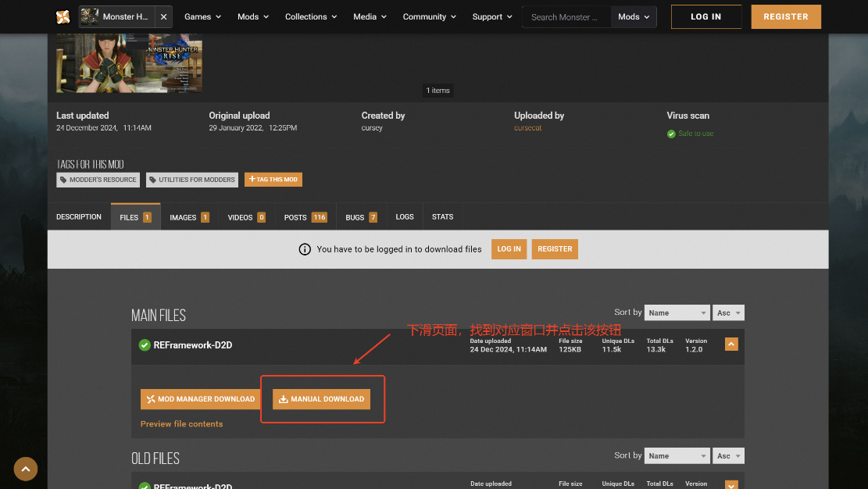
Task: Open the Preview file contents link
Action: coord(181,424)
